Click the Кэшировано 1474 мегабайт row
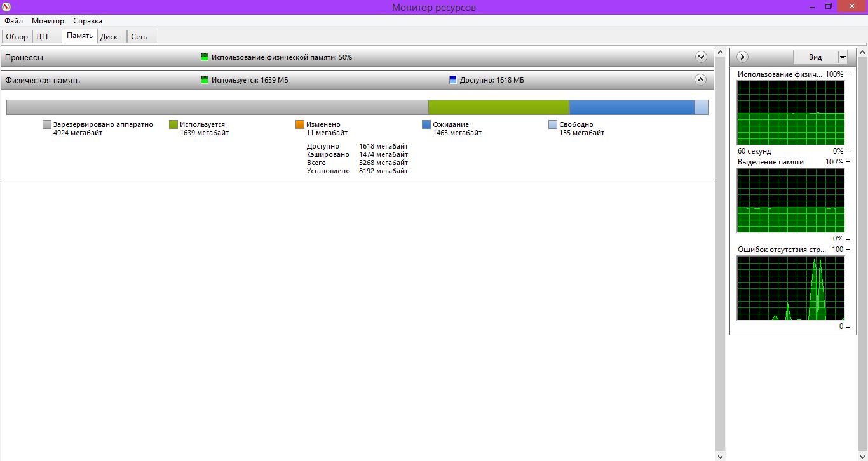The height and width of the screenshot is (461, 868). [357, 154]
